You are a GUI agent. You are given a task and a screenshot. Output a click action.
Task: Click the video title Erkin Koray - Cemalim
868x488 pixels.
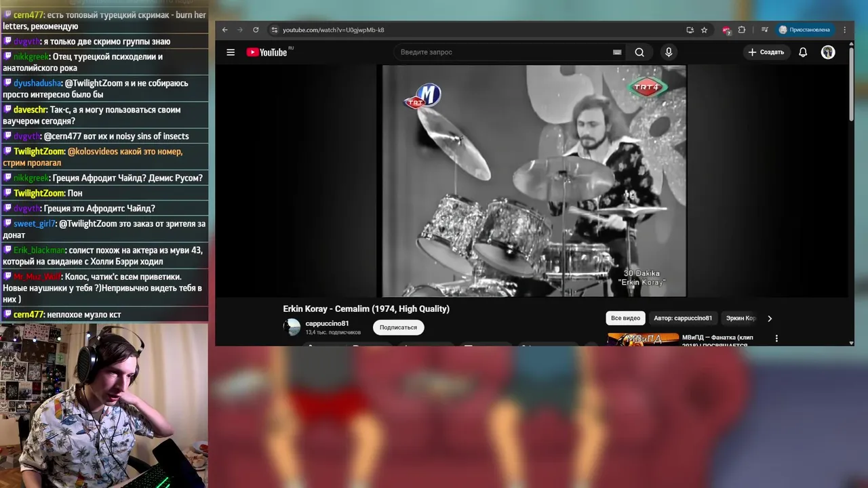[366, 309]
